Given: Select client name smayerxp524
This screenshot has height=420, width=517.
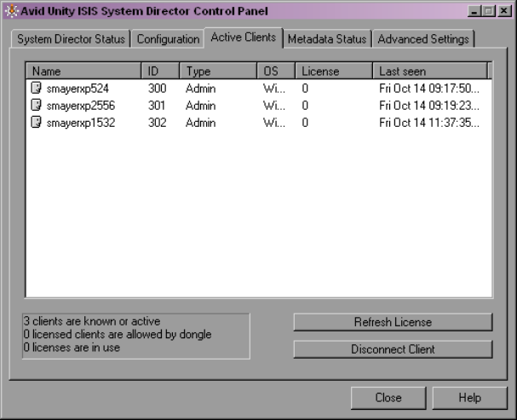Looking at the screenshot, I should 78,89.
